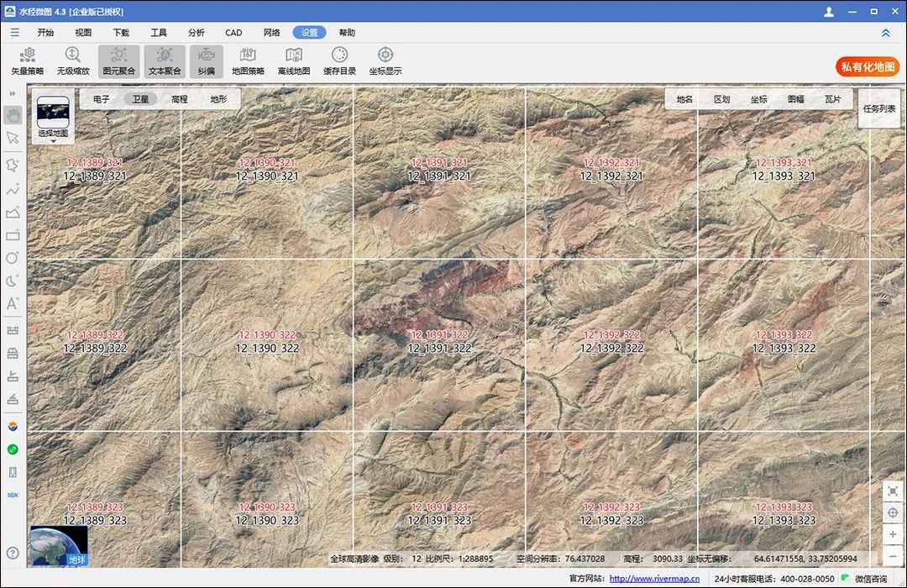Toggle the 区划 district boundaries overlay

click(722, 99)
